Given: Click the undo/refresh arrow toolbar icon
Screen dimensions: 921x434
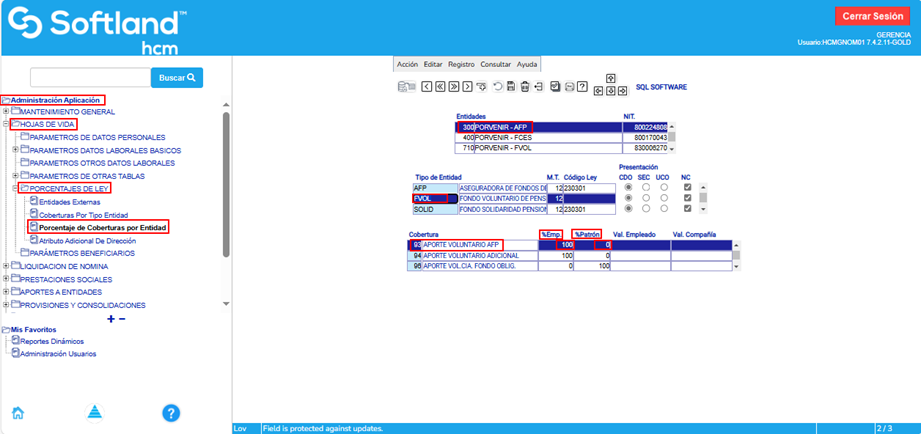Looking at the screenshot, I should click(497, 87).
